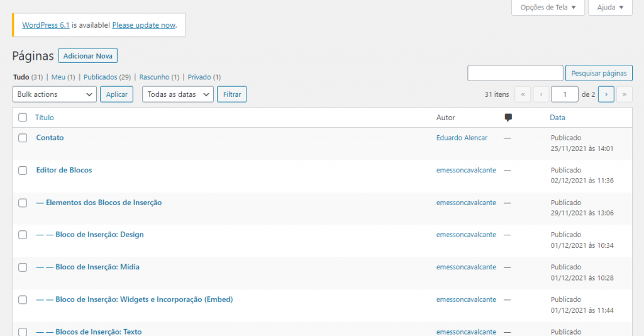Focus the page search input field
The width and height of the screenshot is (644, 336).
click(515, 73)
